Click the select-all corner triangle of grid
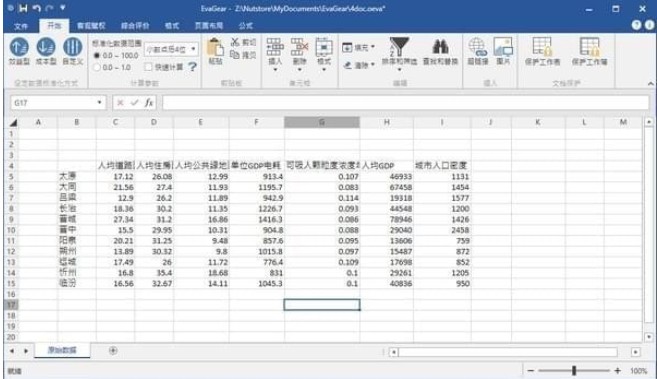657x379 pixels. (13, 123)
